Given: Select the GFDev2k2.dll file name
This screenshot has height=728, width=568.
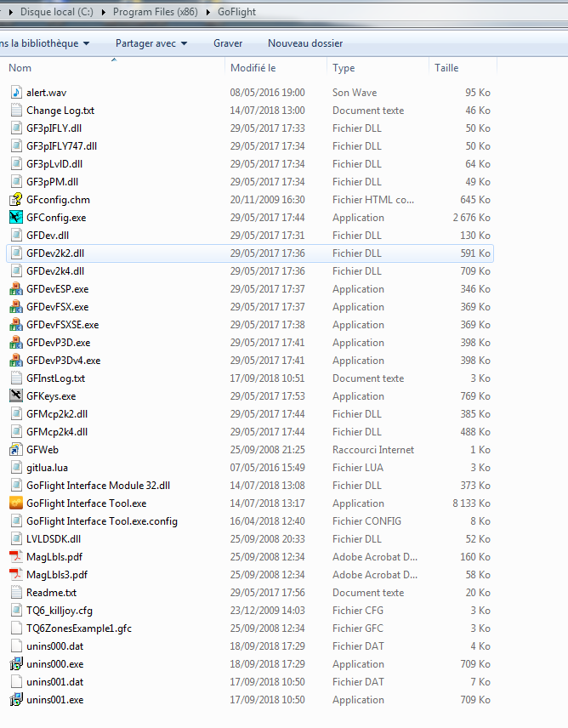Looking at the screenshot, I should pyautogui.click(x=55, y=253).
